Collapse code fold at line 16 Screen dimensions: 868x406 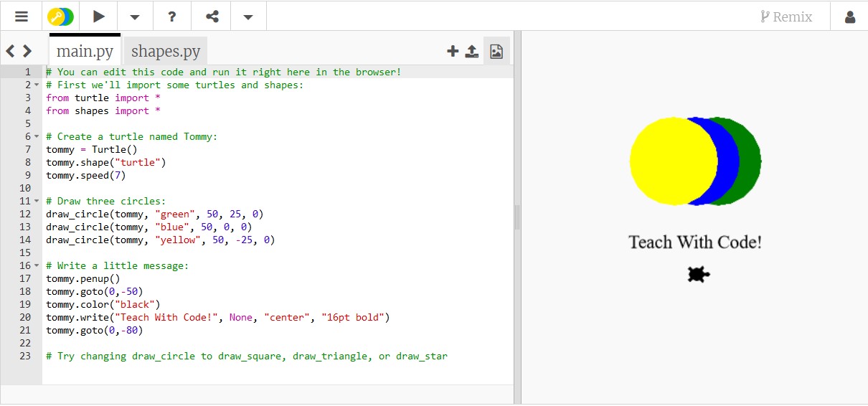pyautogui.click(x=37, y=265)
